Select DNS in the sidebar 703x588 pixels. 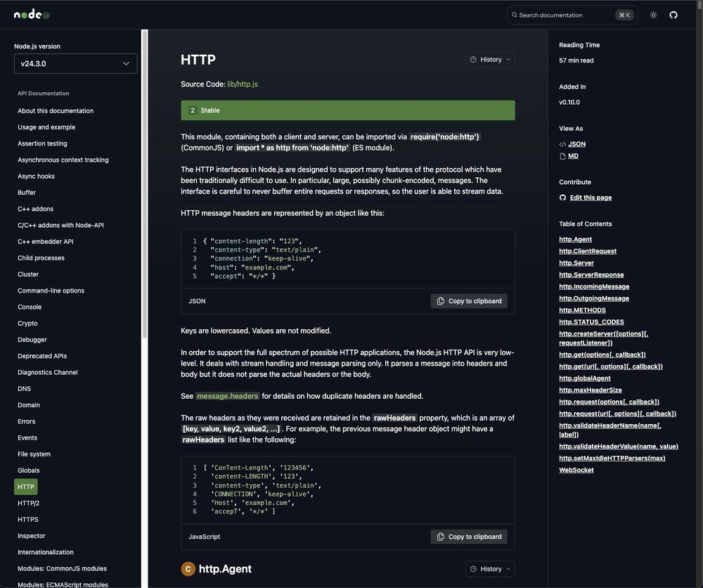[x=24, y=389]
